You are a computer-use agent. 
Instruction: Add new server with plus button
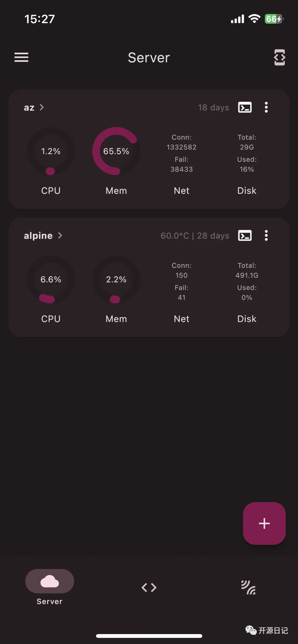click(x=264, y=523)
